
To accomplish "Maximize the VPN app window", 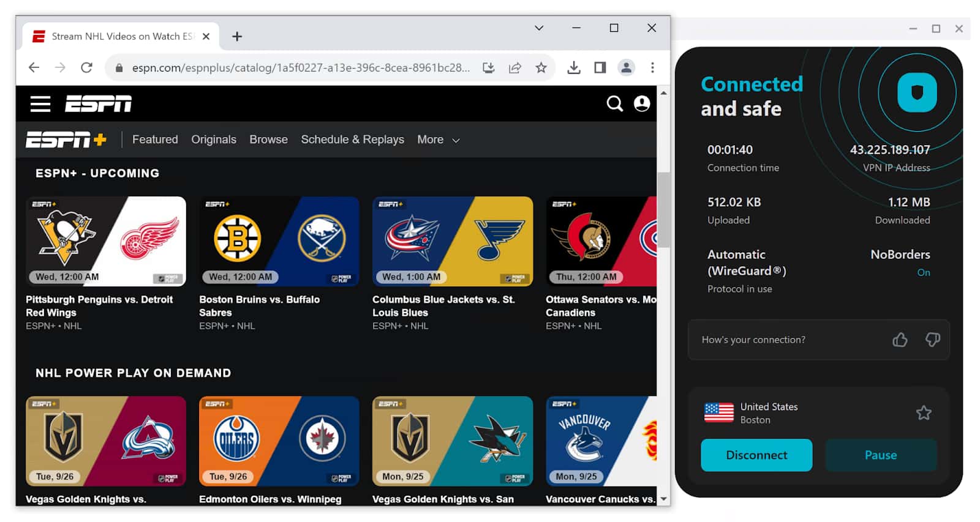I will point(936,29).
